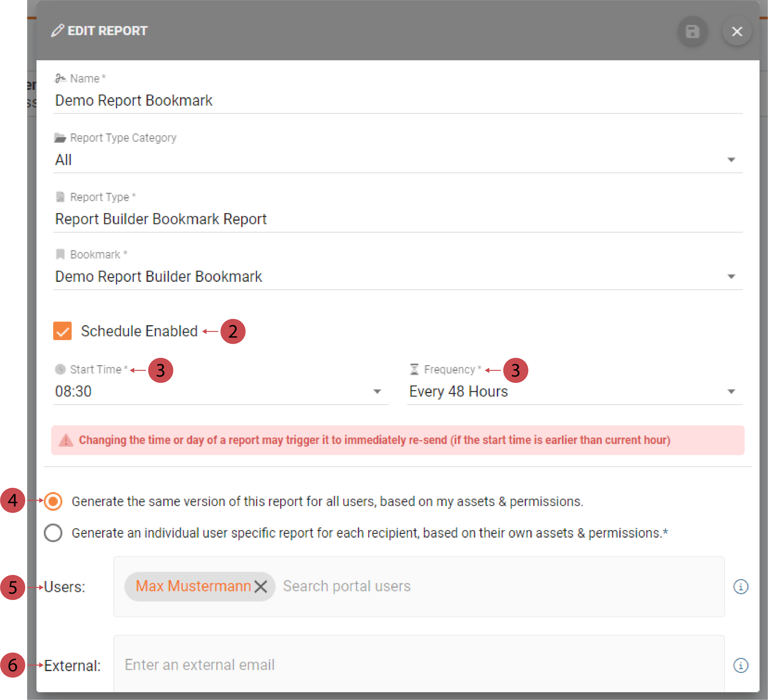The height and width of the screenshot is (700, 768).
Task: Click the save report icon
Action: pos(693,32)
